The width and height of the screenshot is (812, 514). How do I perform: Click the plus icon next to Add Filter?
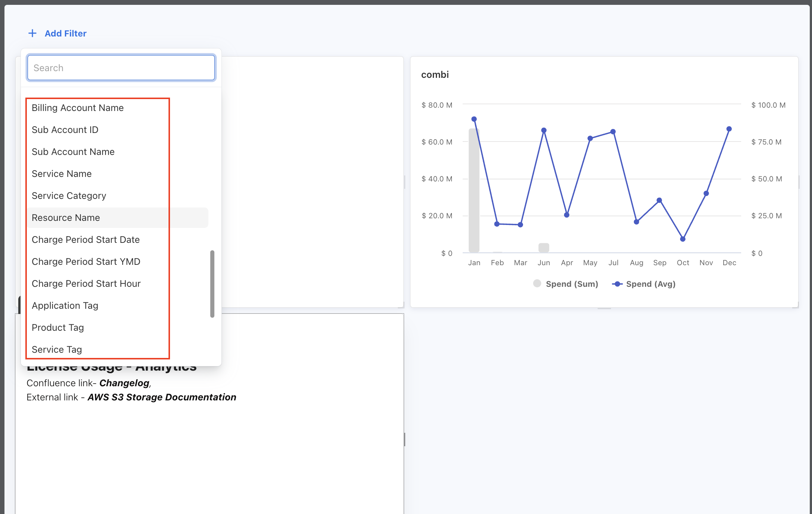[x=32, y=33]
